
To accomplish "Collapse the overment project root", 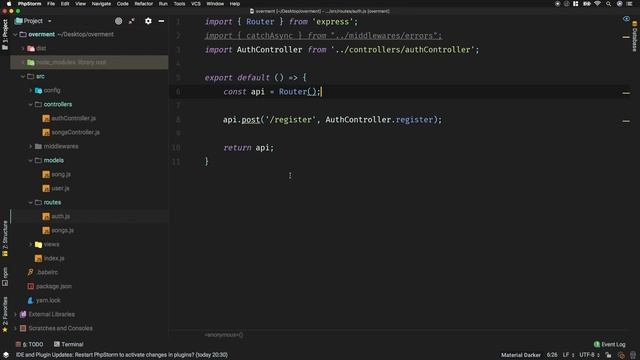I will pos(15,35).
